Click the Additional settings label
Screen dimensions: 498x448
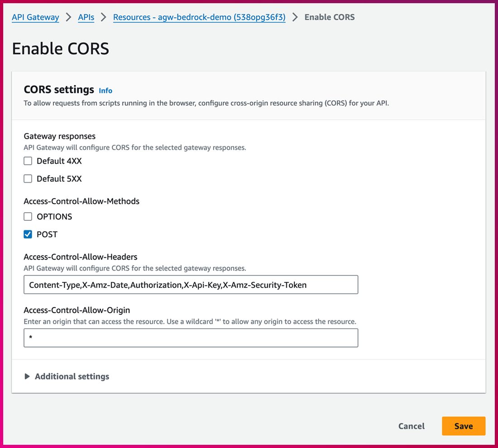(72, 377)
